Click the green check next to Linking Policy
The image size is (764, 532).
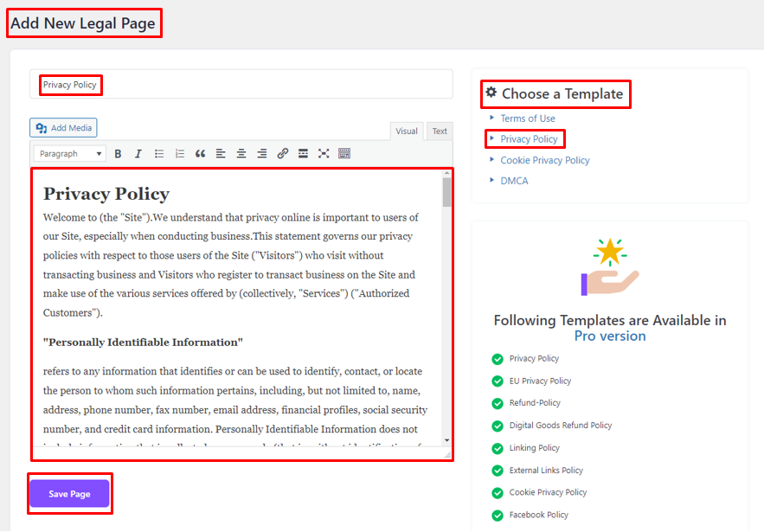[x=498, y=448]
